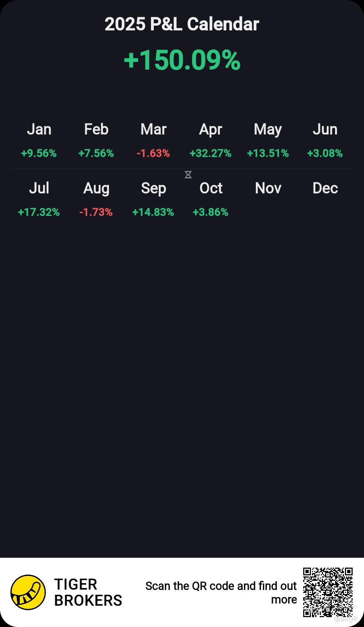Click the 2025 P&L Calendar title
This screenshot has height=627, width=364.
(182, 24)
